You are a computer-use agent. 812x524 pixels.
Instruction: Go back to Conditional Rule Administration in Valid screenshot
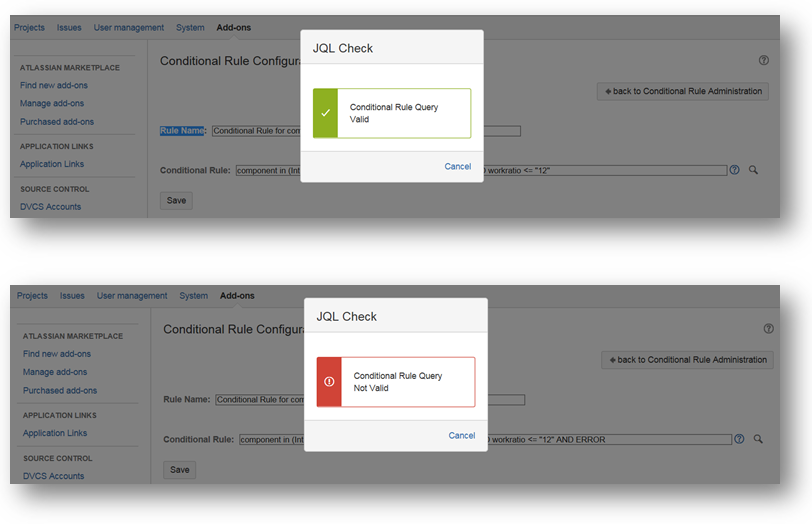(x=683, y=91)
